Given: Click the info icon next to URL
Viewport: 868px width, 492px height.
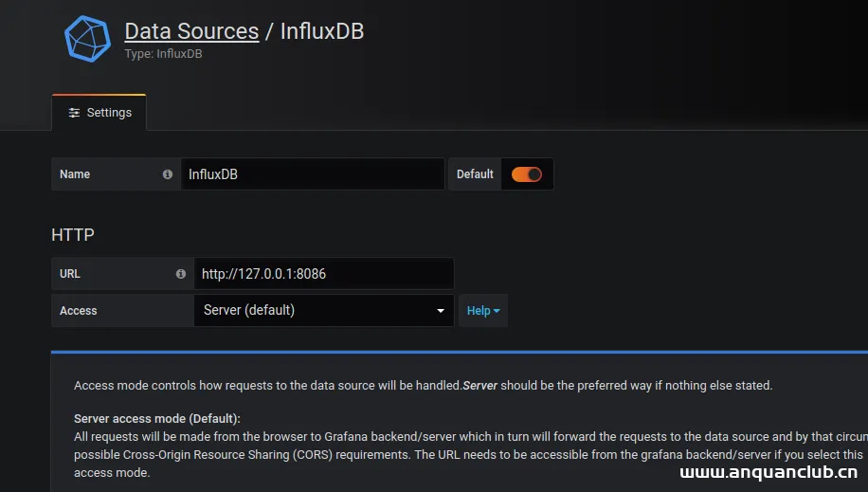Looking at the screenshot, I should pos(180,274).
